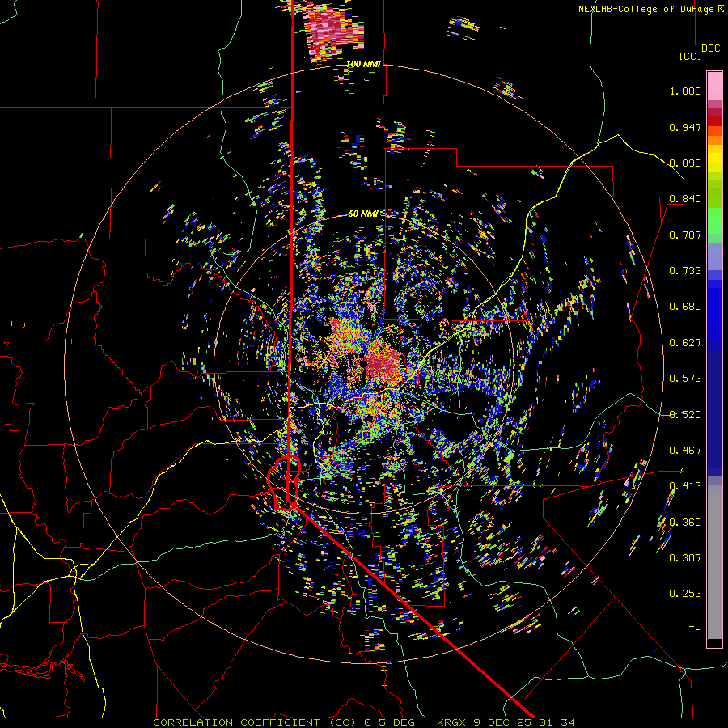Select the 0.520 legend value
This screenshot has width=728, height=728.
pos(685,415)
